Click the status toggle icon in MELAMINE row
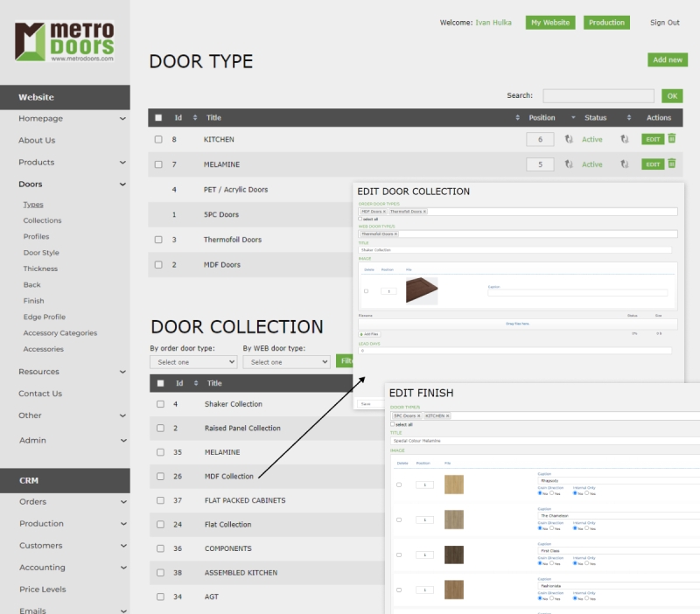 tap(625, 164)
